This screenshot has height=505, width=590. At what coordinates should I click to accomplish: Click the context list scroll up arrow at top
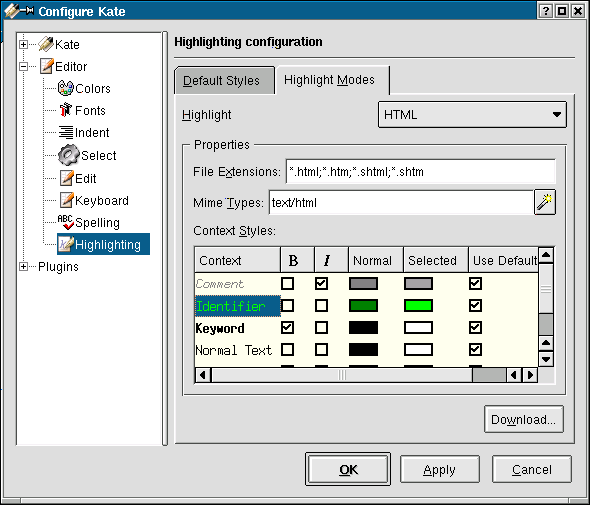546,256
